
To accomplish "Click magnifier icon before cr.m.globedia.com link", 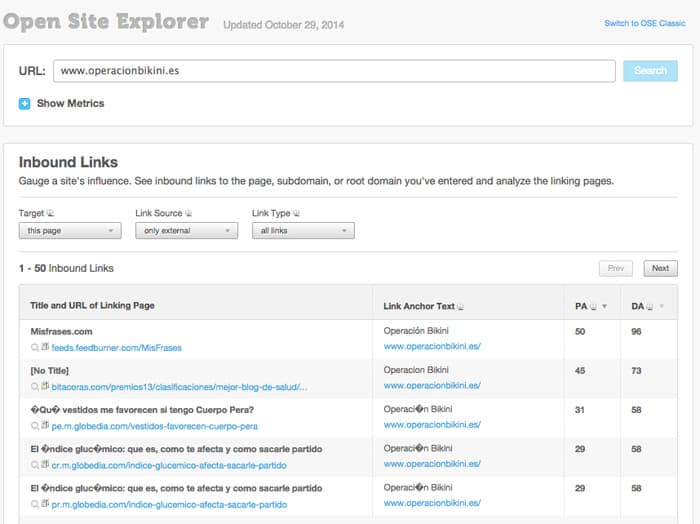I will coord(34,465).
